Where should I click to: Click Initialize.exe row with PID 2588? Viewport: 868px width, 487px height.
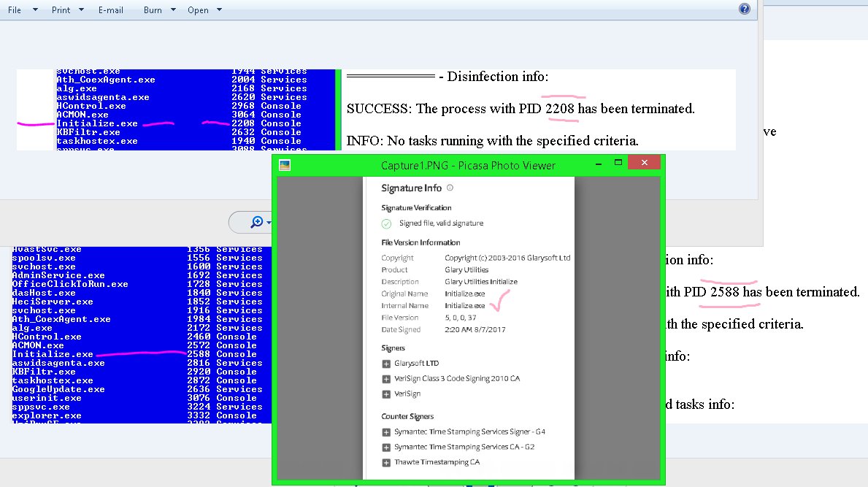[134, 354]
